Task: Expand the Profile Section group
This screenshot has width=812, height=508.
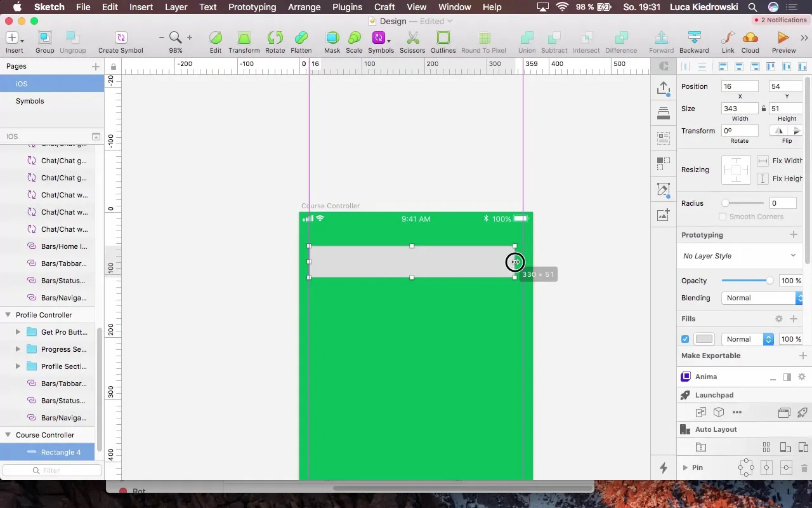Action: coord(18,366)
